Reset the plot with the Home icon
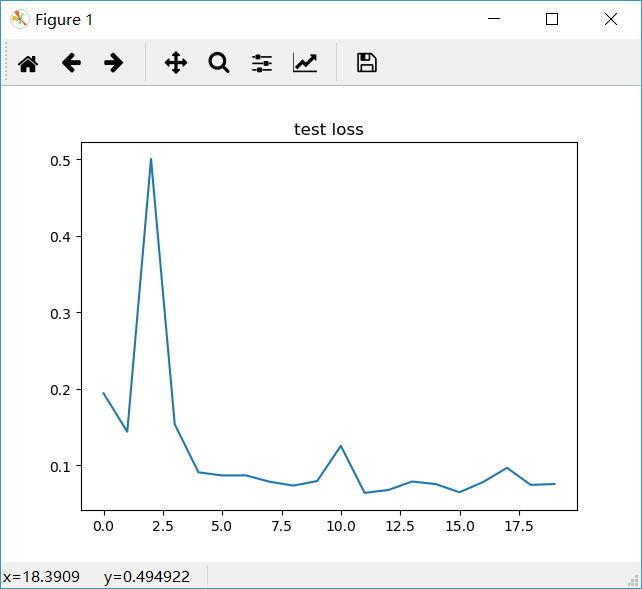 (x=28, y=63)
